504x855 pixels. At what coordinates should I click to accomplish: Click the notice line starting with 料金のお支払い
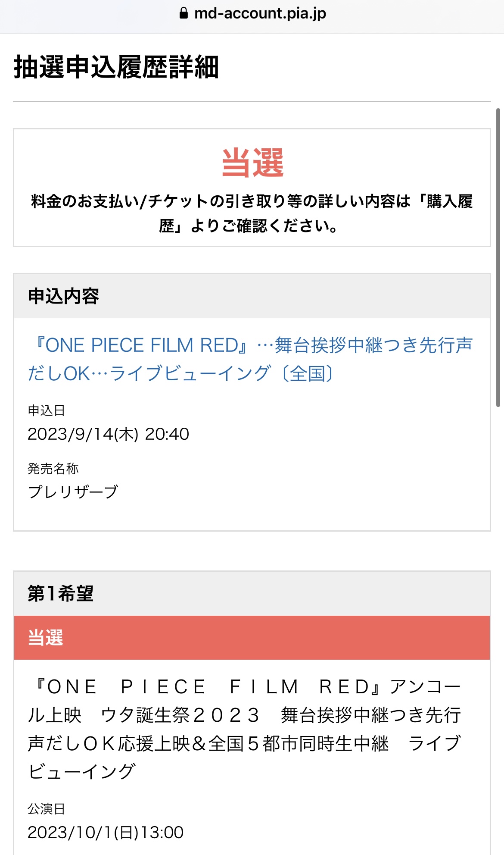click(252, 201)
